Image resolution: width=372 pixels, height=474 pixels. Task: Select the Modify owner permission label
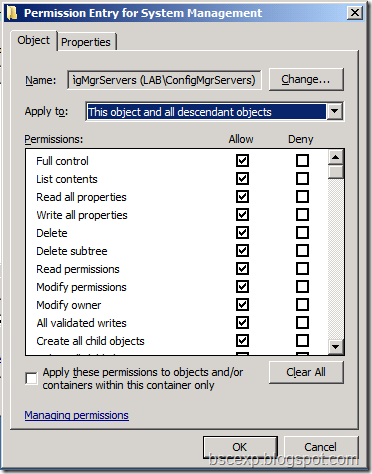[x=69, y=305]
